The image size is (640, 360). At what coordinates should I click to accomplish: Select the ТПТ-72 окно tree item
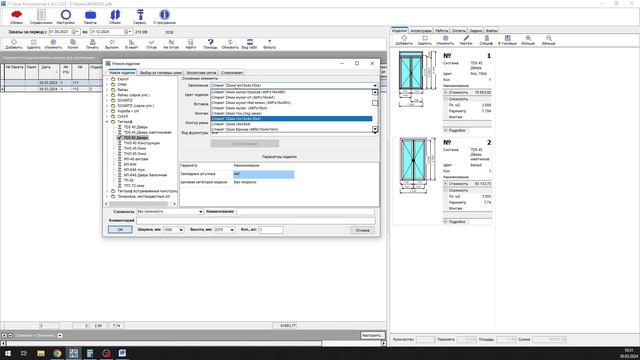click(134, 185)
